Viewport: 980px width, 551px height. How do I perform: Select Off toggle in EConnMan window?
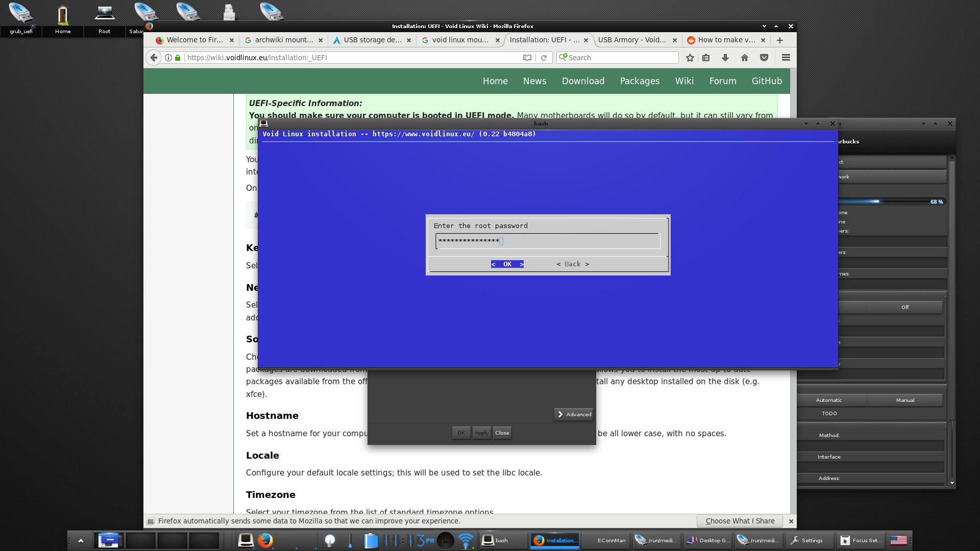coord(905,307)
